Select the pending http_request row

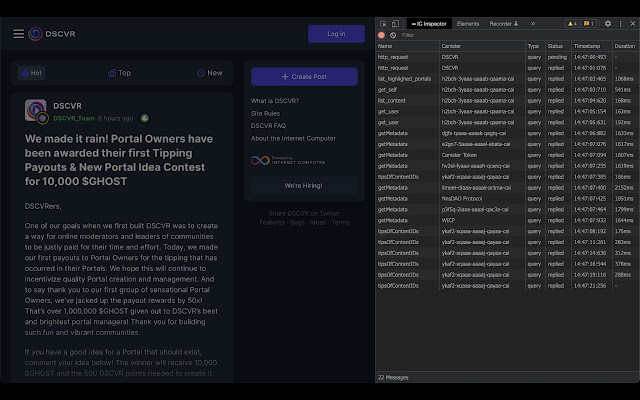pos(507,57)
